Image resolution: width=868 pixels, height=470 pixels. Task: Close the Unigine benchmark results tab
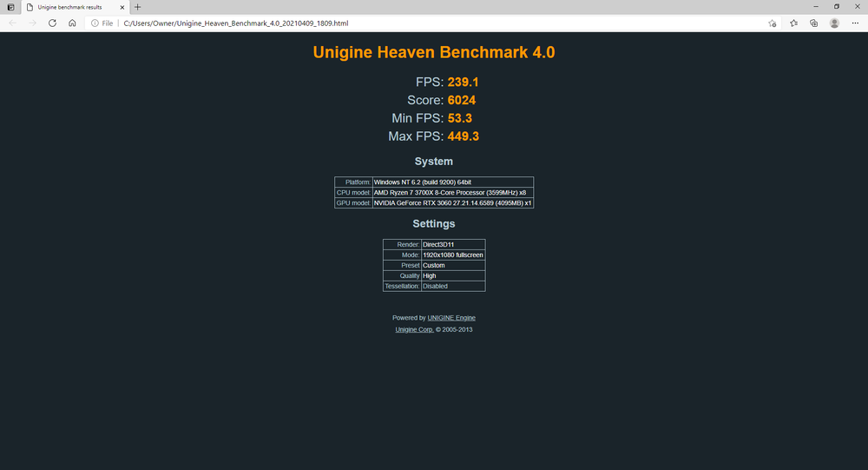122,7
